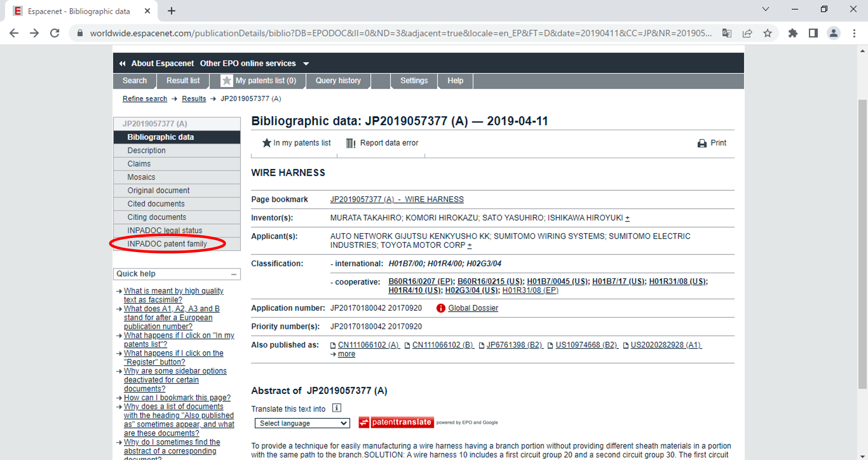This screenshot has height=460, width=868.
Task: Select Description in the sidebar
Action: point(177,151)
